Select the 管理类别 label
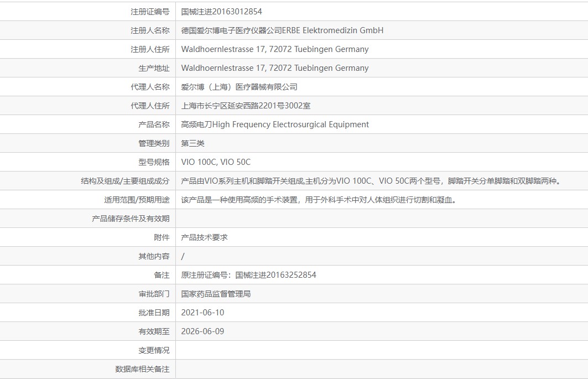Screen dimensions: 588x379 (154, 143)
